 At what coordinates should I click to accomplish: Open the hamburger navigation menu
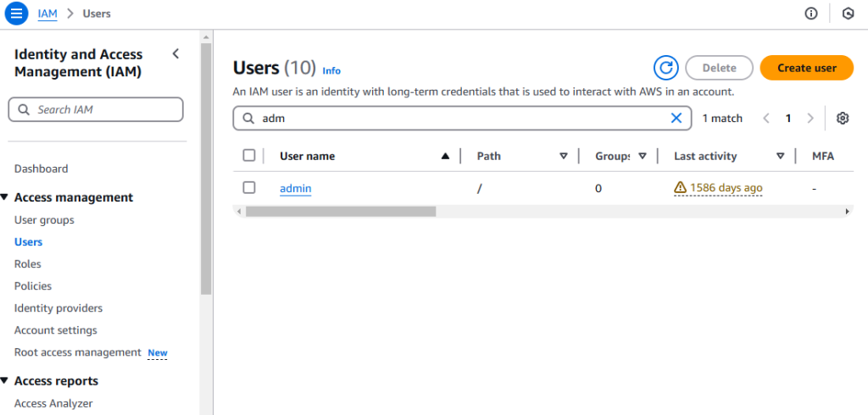click(x=16, y=14)
